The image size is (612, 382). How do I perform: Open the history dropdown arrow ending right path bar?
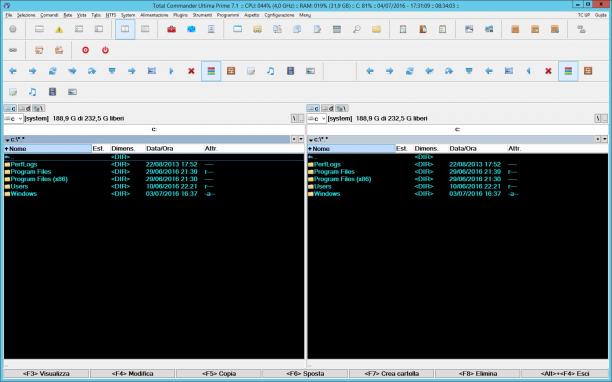pyautogui.click(x=605, y=139)
